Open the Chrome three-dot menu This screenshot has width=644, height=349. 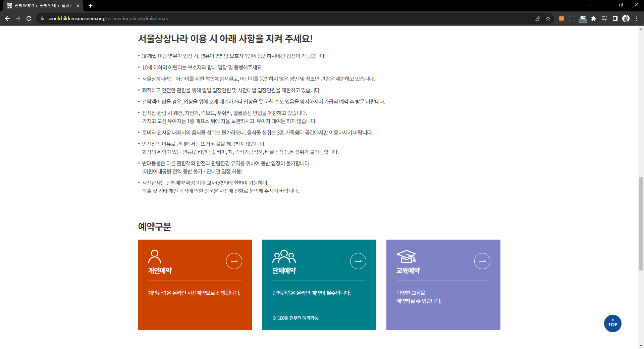(637, 18)
